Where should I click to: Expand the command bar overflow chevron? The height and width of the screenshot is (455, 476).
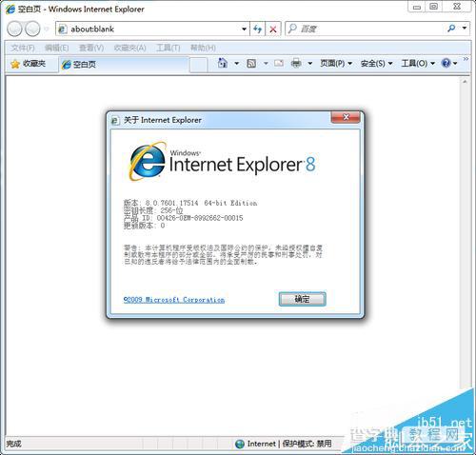tap(466, 59)
